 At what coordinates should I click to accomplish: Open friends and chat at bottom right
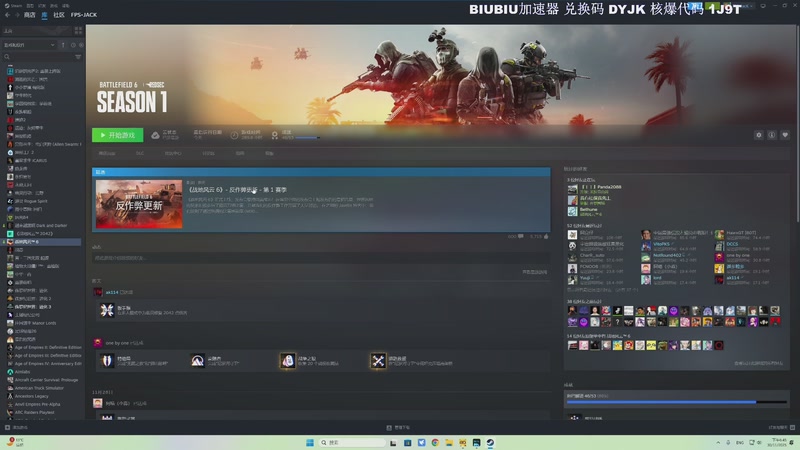782,428
